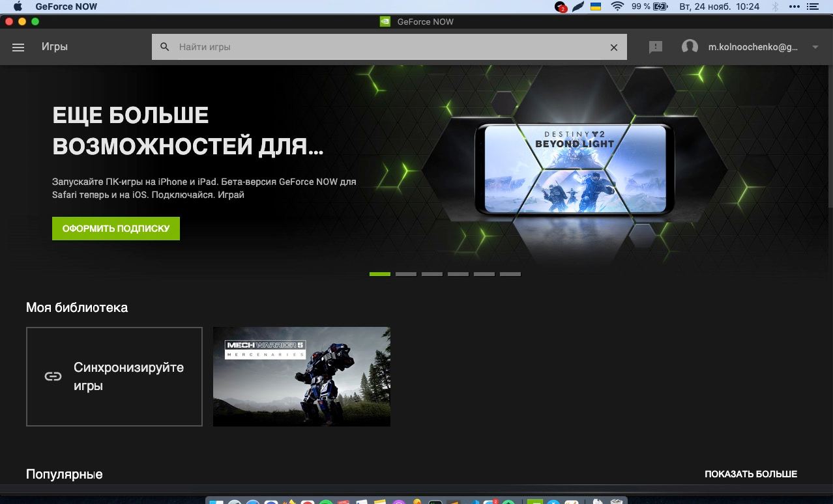
Task: Click the feather menu bar icon
Action: pyautogui.click(x=578, y=7)
